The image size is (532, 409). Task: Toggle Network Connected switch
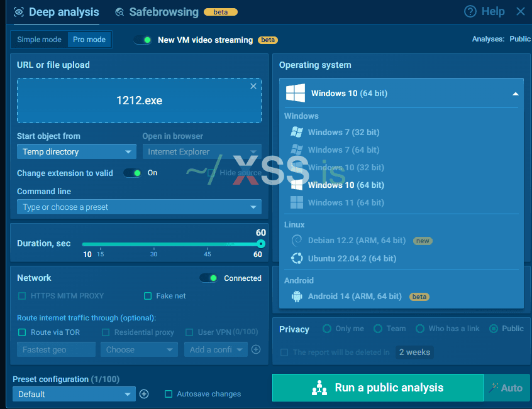tap(208, 278)
